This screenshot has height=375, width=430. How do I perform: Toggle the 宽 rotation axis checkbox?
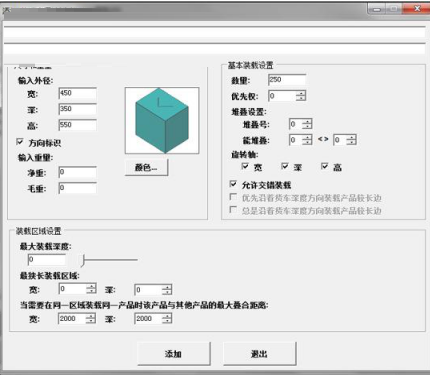(x=245, y=166)
